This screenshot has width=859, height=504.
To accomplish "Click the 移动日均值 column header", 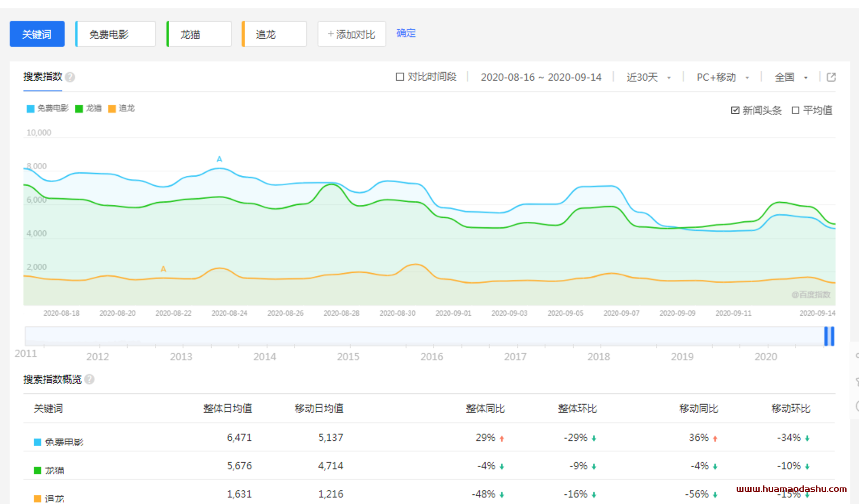I will pyautogui.click(x=319, y=408).
